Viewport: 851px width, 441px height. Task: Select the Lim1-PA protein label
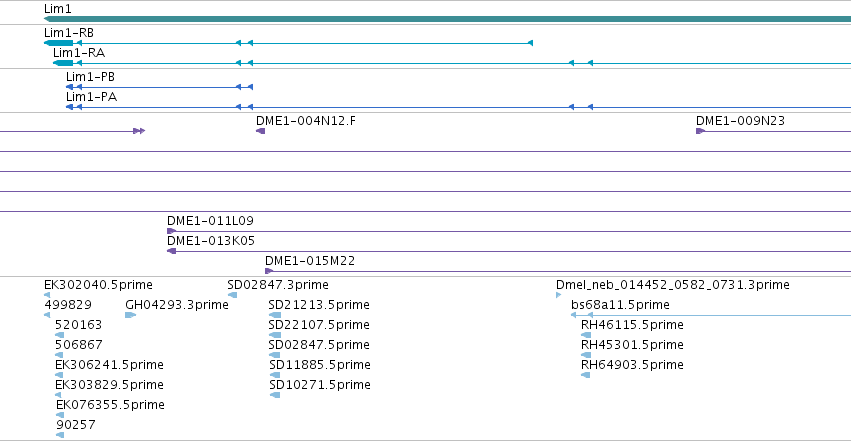(91, 97)
